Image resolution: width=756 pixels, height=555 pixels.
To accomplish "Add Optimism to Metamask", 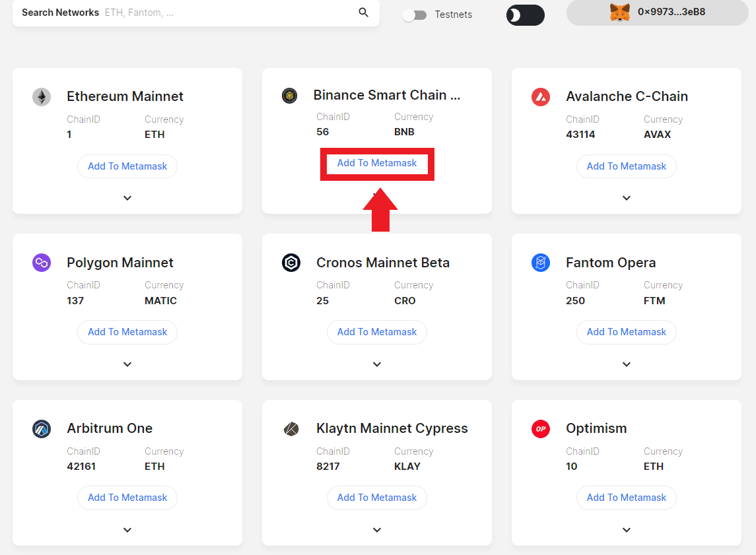I will click(627, 498).
